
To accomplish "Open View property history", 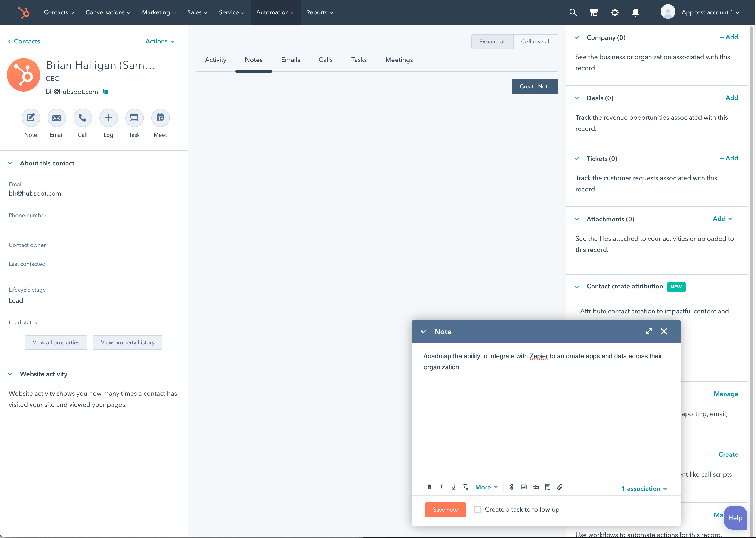I will [x=127, y=342].
